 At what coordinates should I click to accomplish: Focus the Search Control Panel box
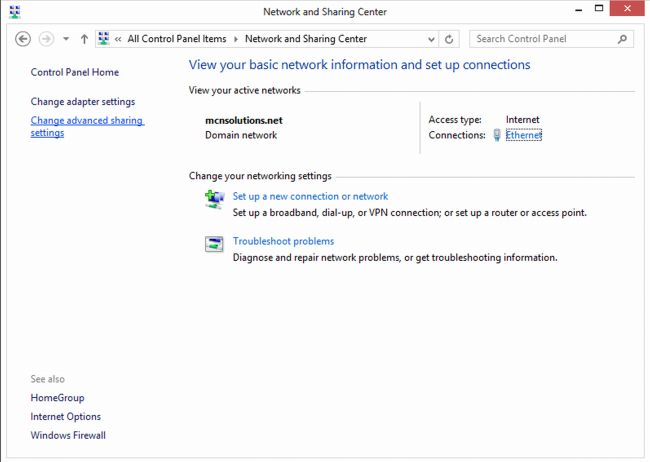pos(551,39)
